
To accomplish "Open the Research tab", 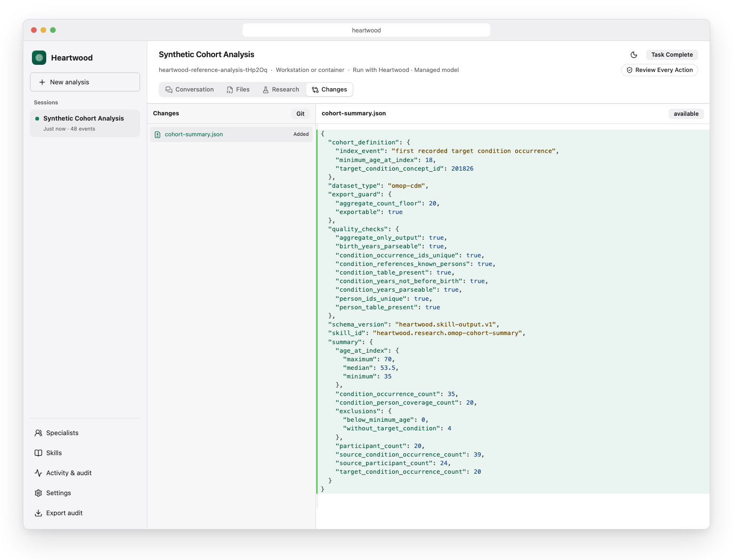I will pos(281,90).
